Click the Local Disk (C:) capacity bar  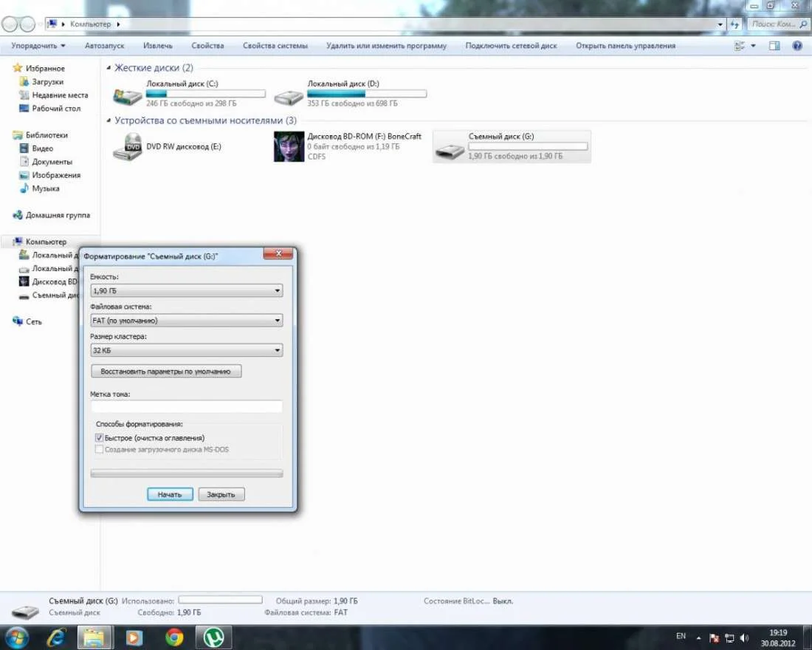[x=206, y=94]
